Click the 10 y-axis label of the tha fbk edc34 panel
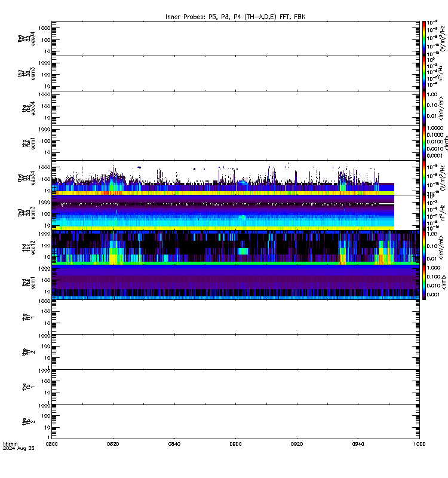 (47, 118)
